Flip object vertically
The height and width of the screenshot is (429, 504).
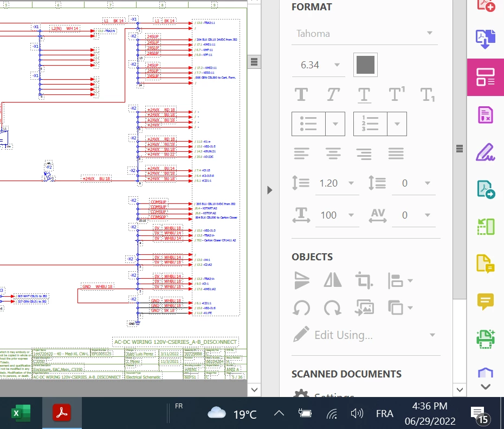(301, 280)
